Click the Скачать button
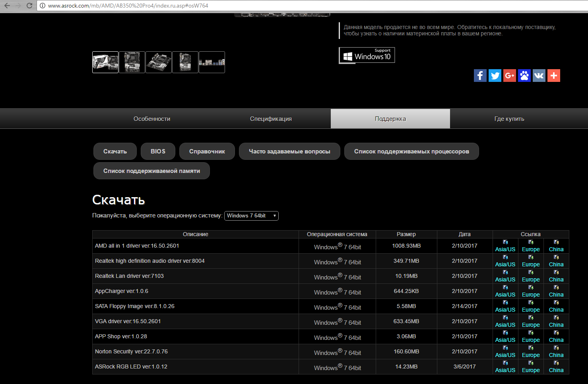 click(115, 151)
